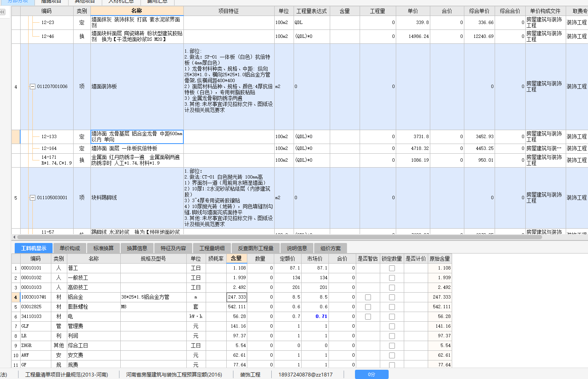Toggle 是否暂估 checkbox for 膨胀螺栓 row

(368, 307)
